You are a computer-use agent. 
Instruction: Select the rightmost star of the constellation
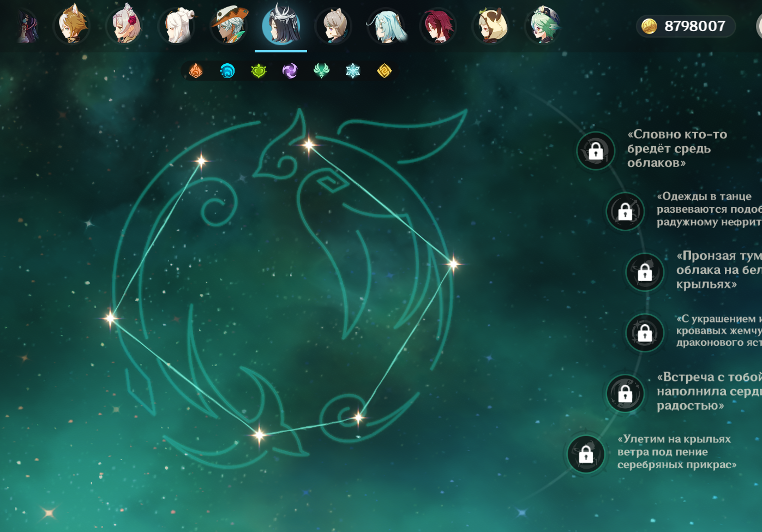coord(453,264)
